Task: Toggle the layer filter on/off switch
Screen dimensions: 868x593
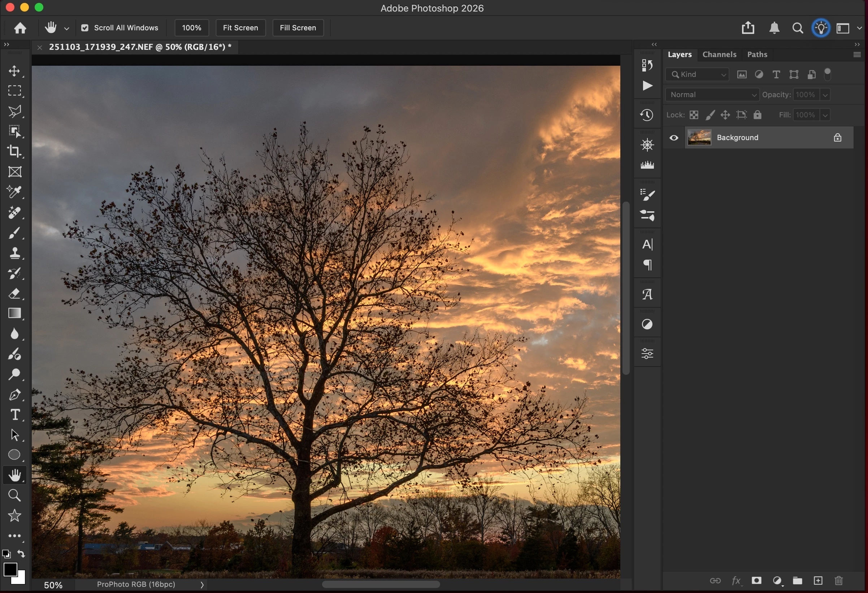Action: [x=828, y=74]
